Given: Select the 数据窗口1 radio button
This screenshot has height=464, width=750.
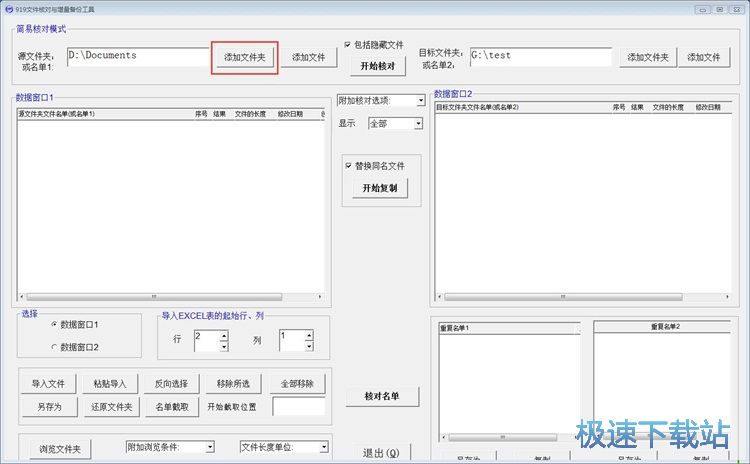Looking at the screenshot, I should click(54, 324).
